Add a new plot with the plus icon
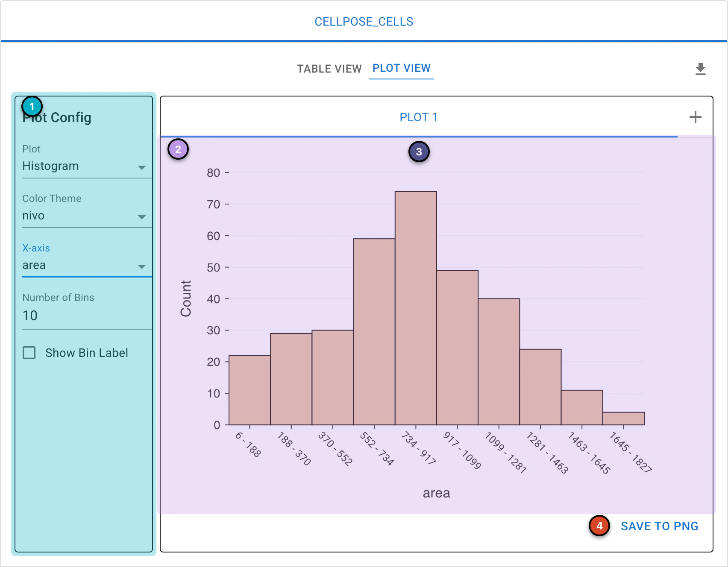The width and height of the screenshot is (728, 567). tap(695, 117)
